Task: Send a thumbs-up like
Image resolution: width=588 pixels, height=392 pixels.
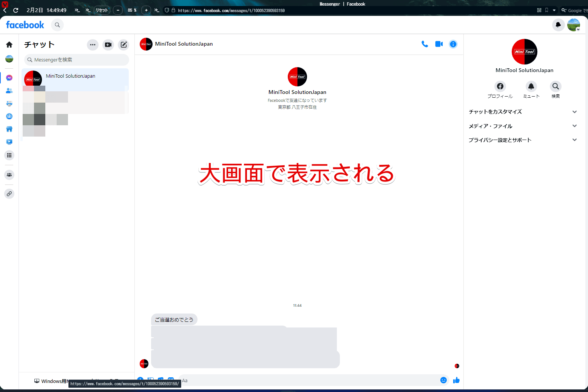Action: (456, 380)
